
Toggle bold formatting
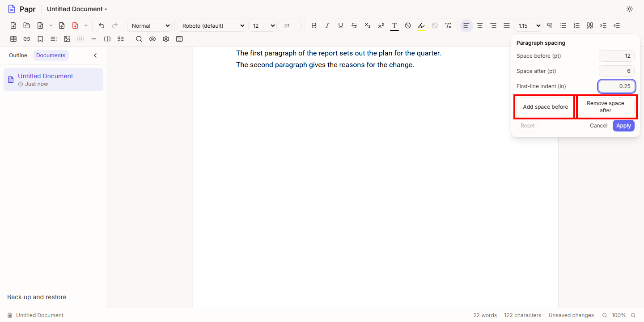click(314, 25)
